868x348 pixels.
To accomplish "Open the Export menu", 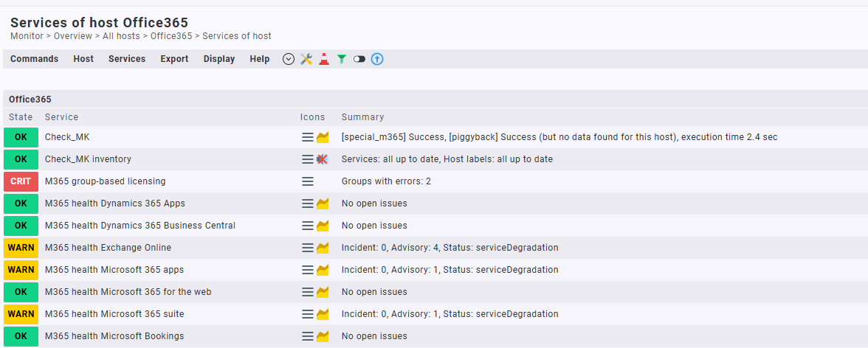I will pos(174,59).
